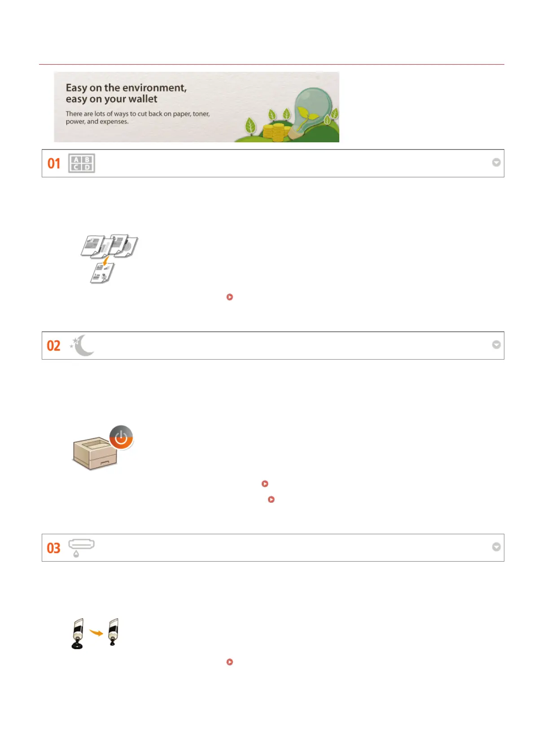Click the "Easy on the environment" banner heading
Image resolution: width=534 pixels, height=756 pixels.
point(126,93)
